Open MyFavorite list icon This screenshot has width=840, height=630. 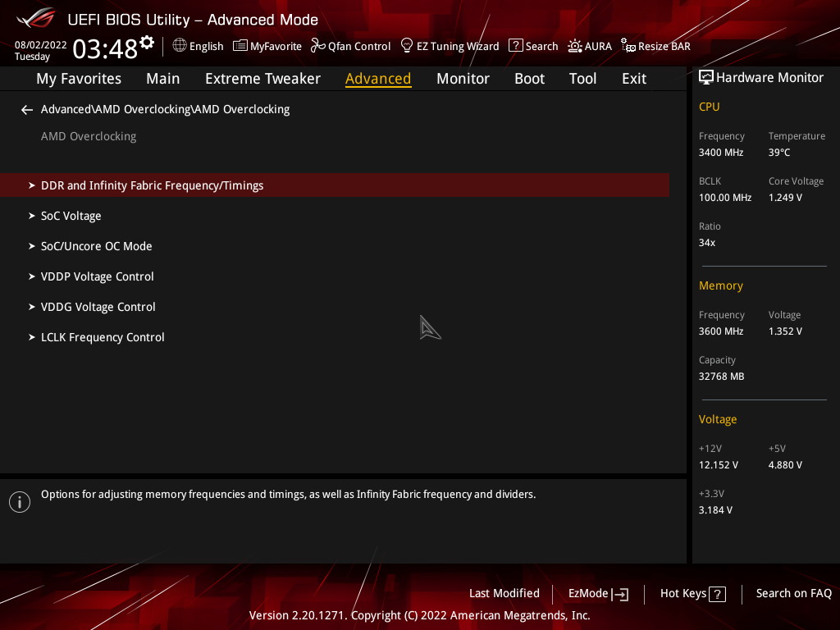point(240,46)
